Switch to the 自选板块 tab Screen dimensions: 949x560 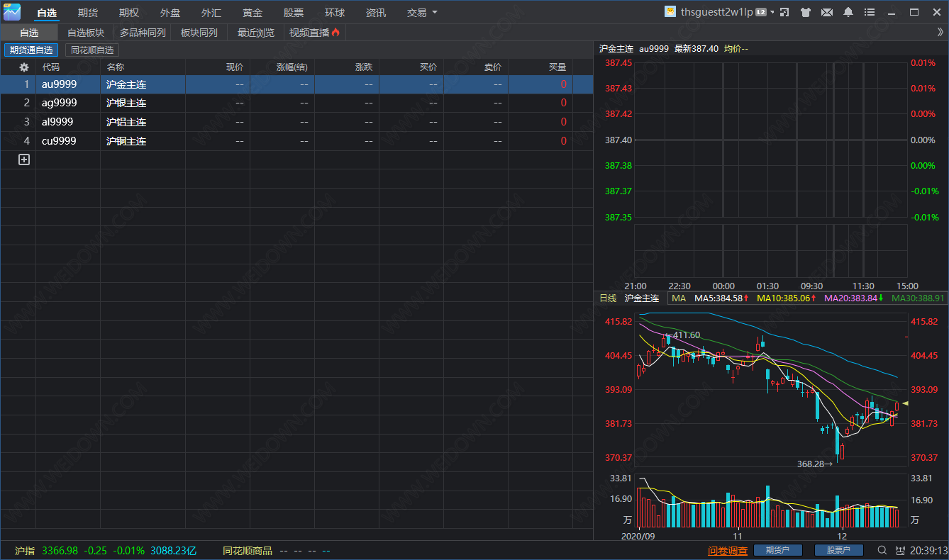[86, 33]
